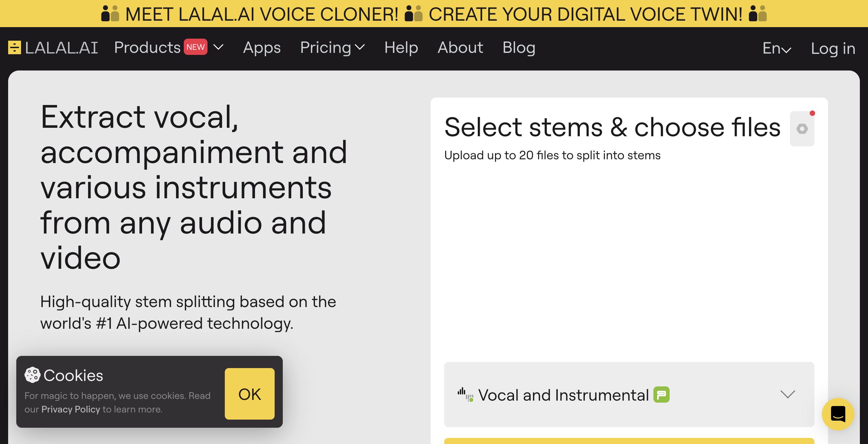Image resolution: width=868 pixels, height=444 pixels.
Task: Click the twin people icon before MEET
Action: click(110, 14)
